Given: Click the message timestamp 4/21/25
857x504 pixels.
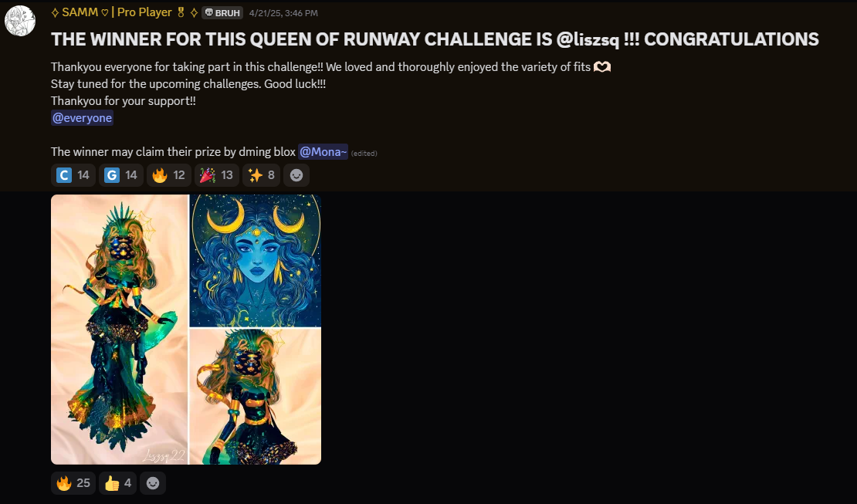Looking at the screenshot, I should (x=283, y=13).
